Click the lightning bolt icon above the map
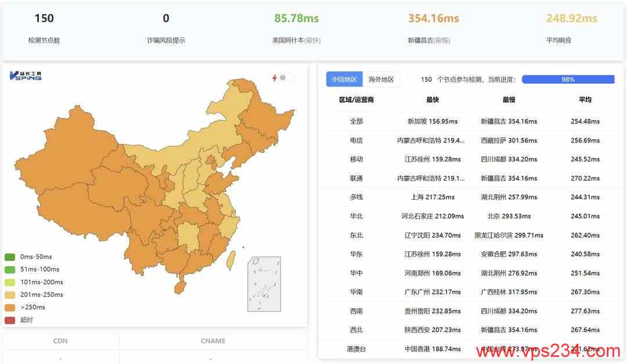The height and width of the screenshot is (364, 627). (274, 78)
